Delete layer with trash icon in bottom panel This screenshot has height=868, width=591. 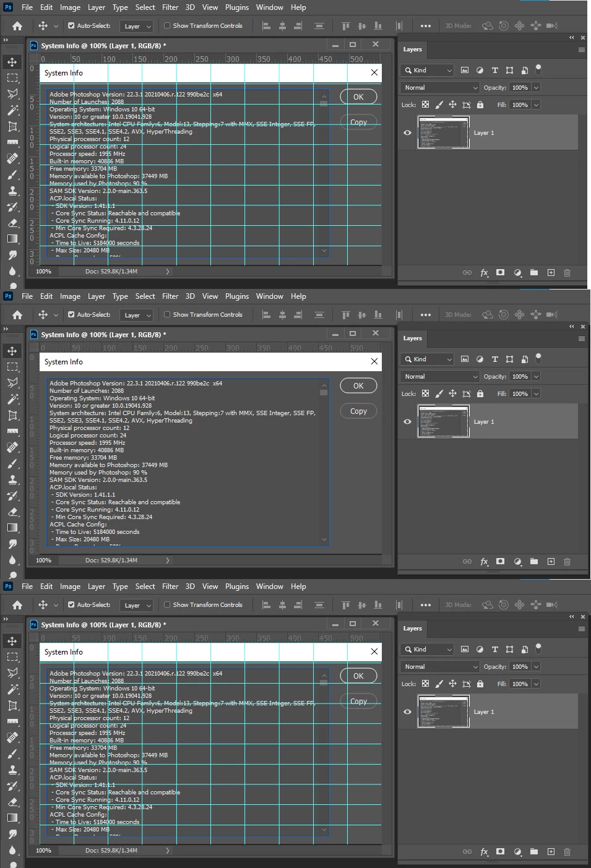coord(567,851)
